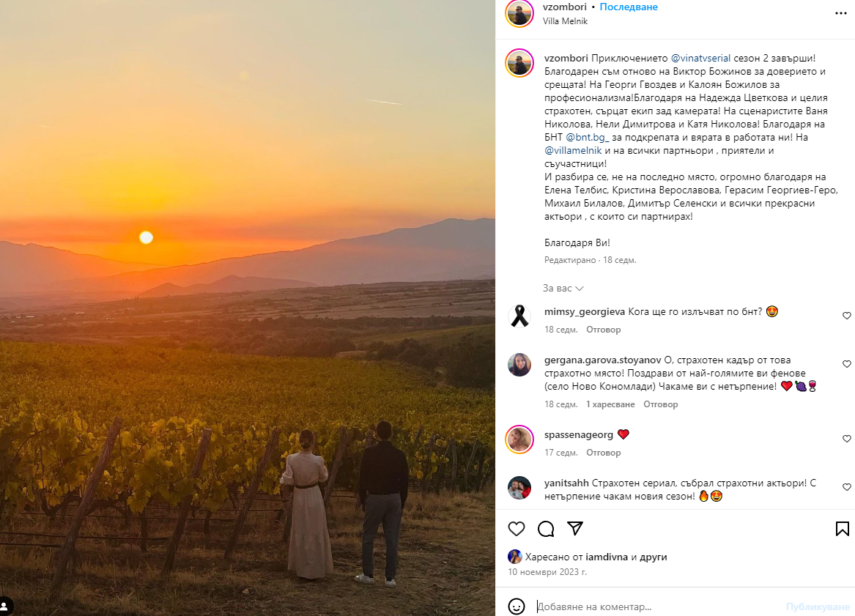Open spassenageorg's profile avatar
855x616 pixels.
point(519,439)
